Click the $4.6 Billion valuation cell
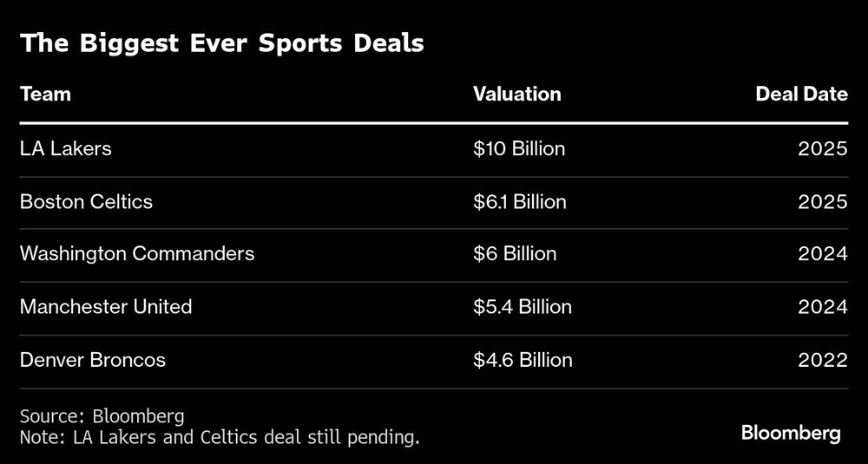Screen dimensions: 868x464 pos(523,359)
